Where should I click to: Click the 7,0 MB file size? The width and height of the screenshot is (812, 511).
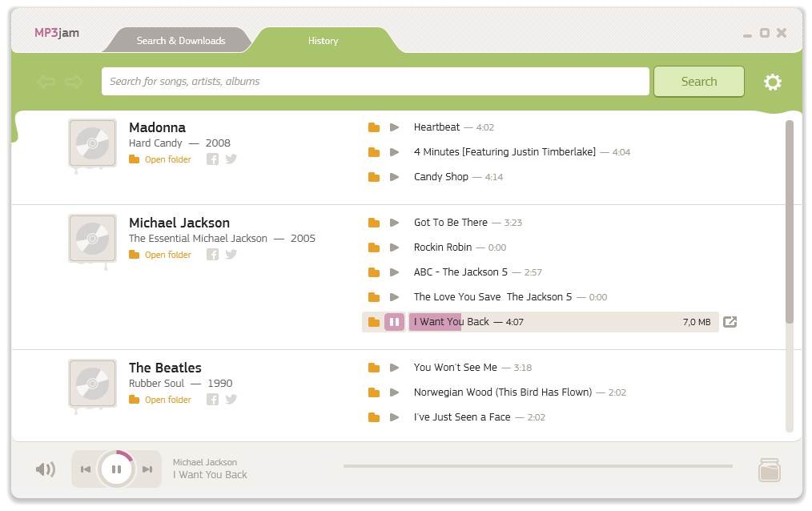click(697, 322)
